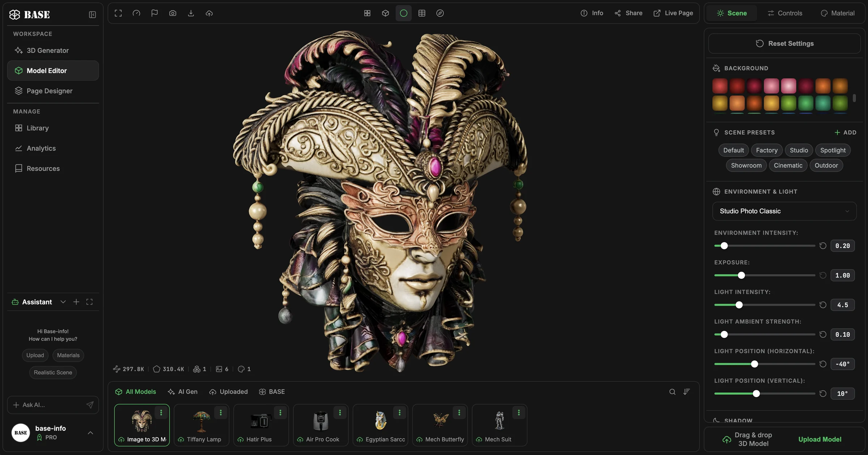Apply the Outdoor scene preset
Screen dimensions: 868x455
826,165
